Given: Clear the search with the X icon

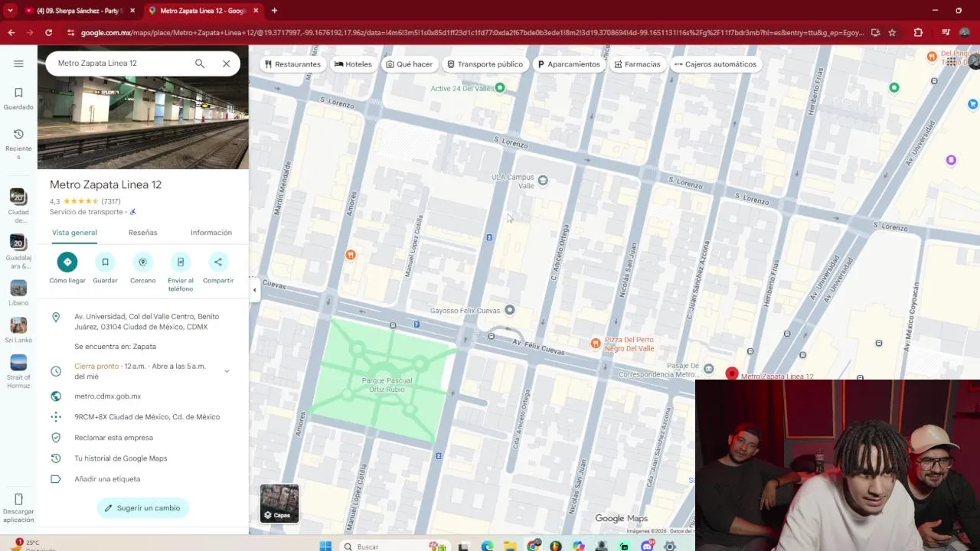Looking at the screenshot, I should (227, 64).
